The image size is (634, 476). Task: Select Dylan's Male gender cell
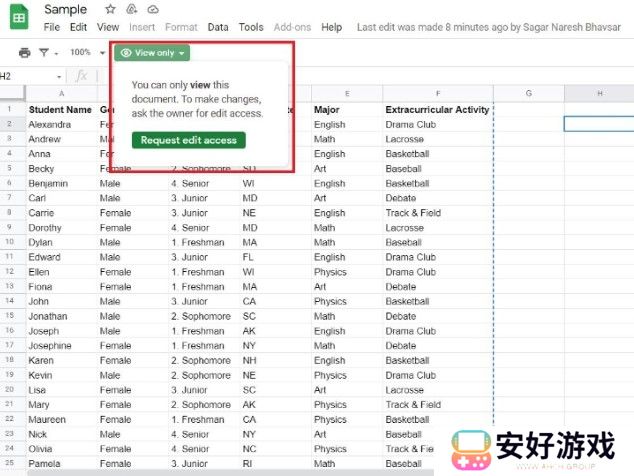[133, 242]
